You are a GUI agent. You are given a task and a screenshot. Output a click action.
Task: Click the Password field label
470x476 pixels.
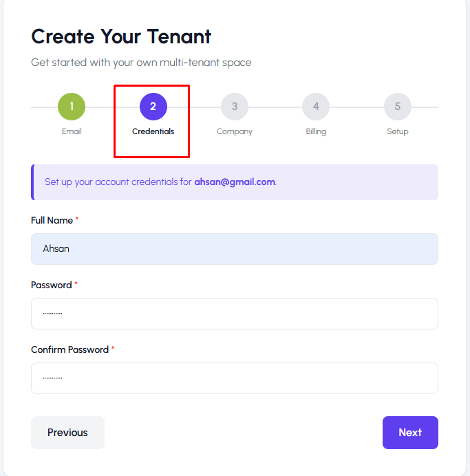click(x=52, y=285)
